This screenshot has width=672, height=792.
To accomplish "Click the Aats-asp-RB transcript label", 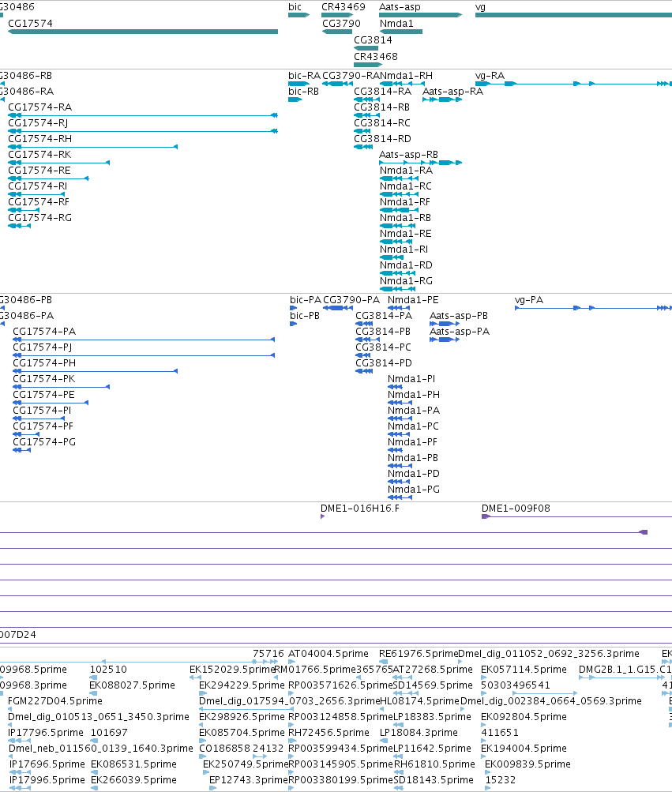I will (409, 154).
